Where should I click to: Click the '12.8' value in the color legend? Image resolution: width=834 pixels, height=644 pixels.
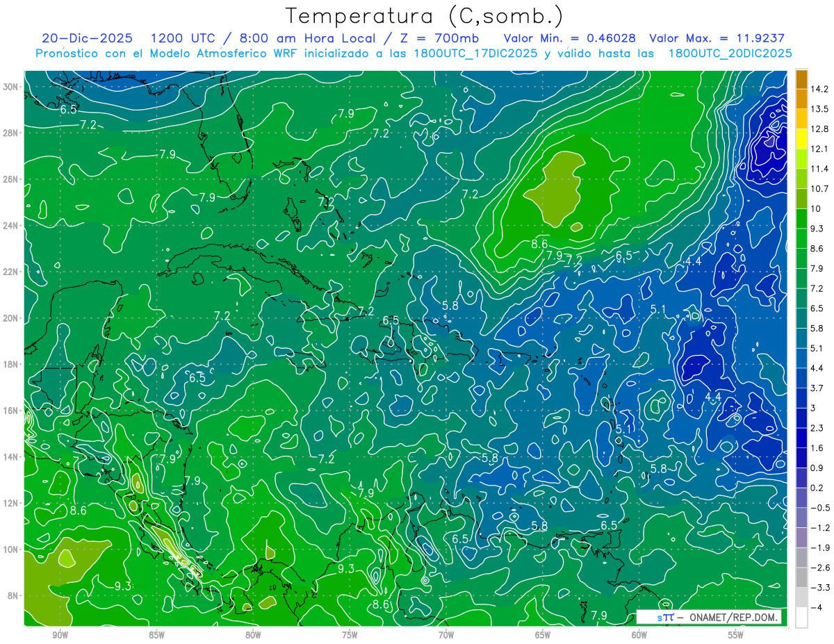click(x=819, y=129)
